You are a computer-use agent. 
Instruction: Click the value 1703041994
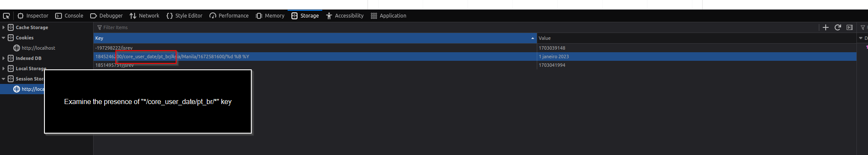[x=552, y=65]
